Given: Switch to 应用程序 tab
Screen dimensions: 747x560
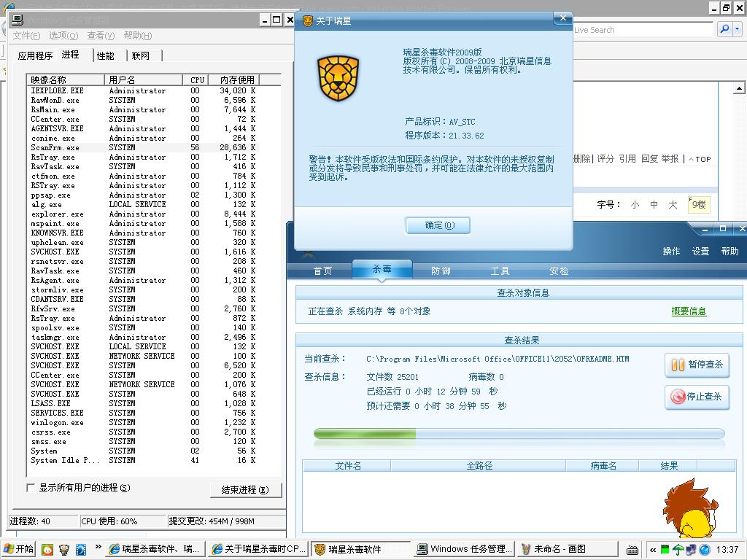Looking at the screenshot, I should (x=35, y=55).
